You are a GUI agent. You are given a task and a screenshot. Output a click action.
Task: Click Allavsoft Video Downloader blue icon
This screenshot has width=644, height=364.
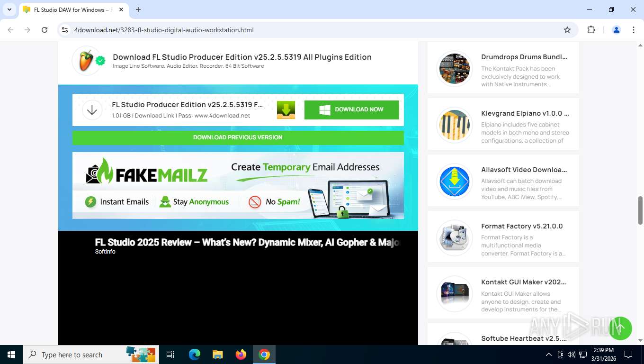(455, 182)
